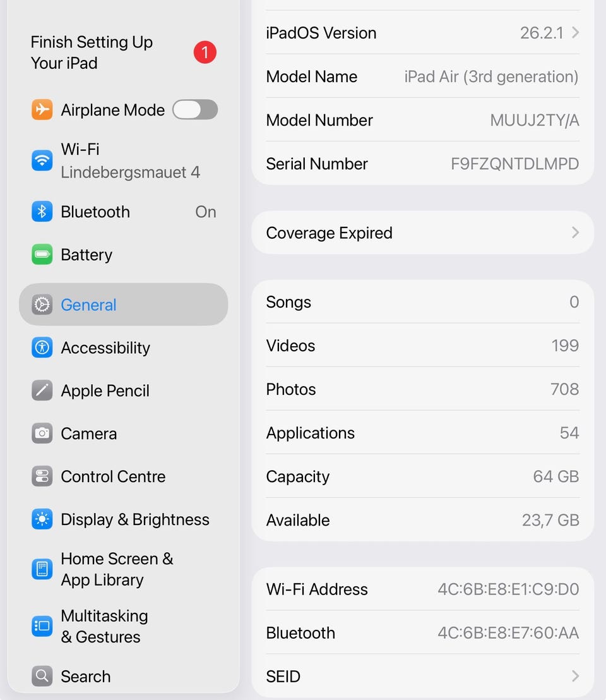Tap the Model Number value MUUJ2TY/A
Viewport: 606px width, 700px height.
click(534, 121)
